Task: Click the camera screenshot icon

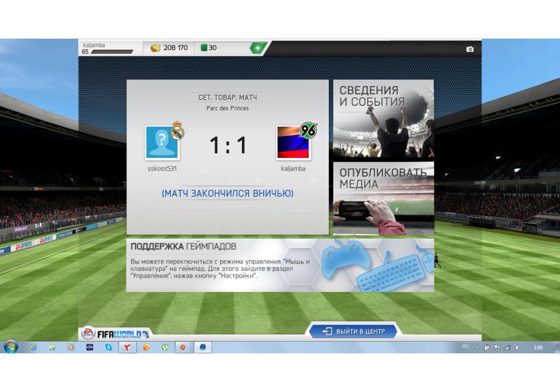Action: (470, 49)
